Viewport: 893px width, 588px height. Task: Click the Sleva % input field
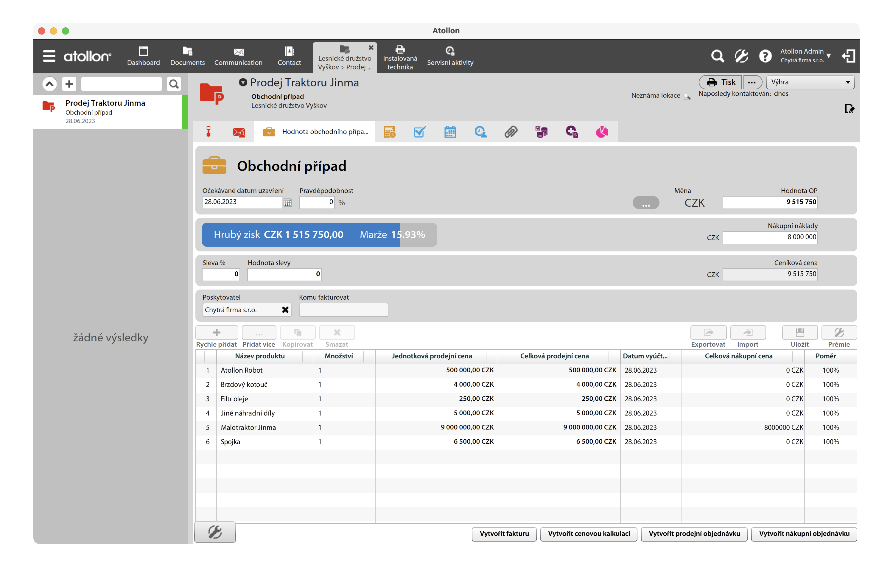tap(221, 274)
